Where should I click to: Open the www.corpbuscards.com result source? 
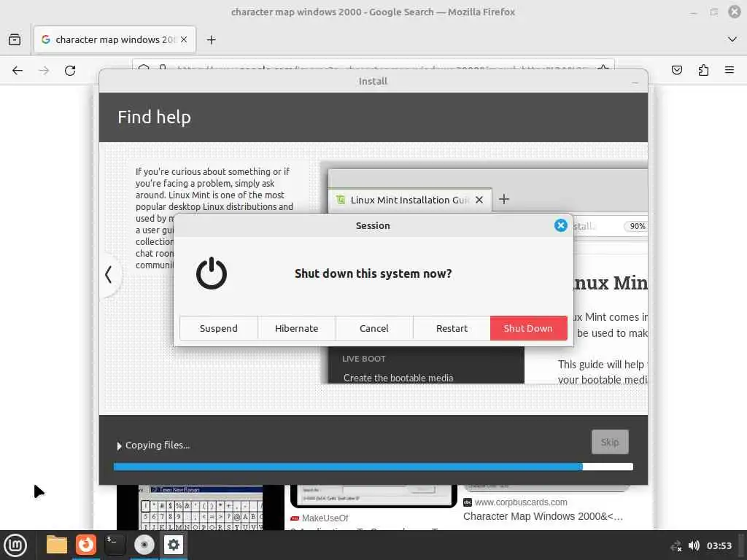tap(521, 502)
